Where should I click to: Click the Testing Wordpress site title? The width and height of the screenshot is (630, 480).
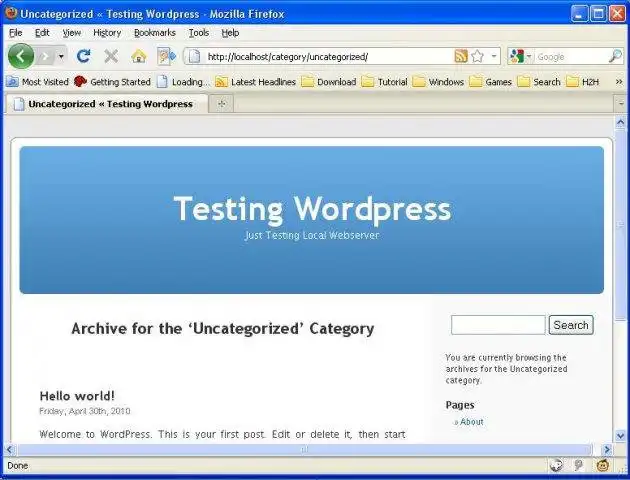(x=313, y=209)
